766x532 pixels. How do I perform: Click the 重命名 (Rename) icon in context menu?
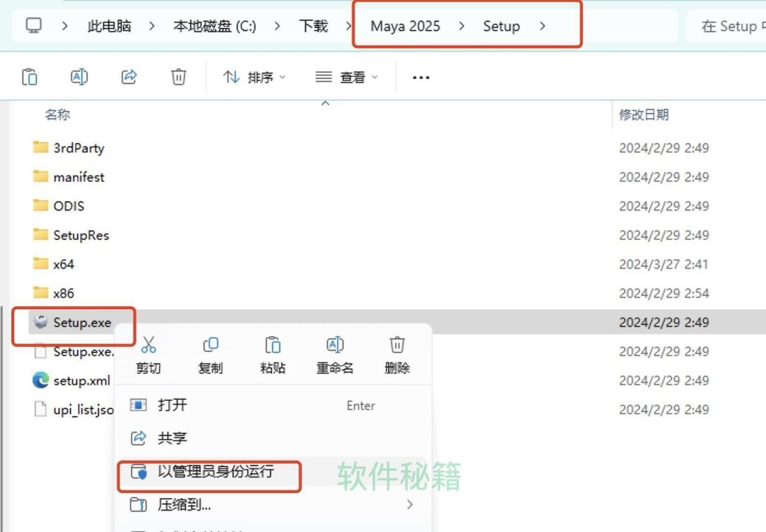click(334, 345)
